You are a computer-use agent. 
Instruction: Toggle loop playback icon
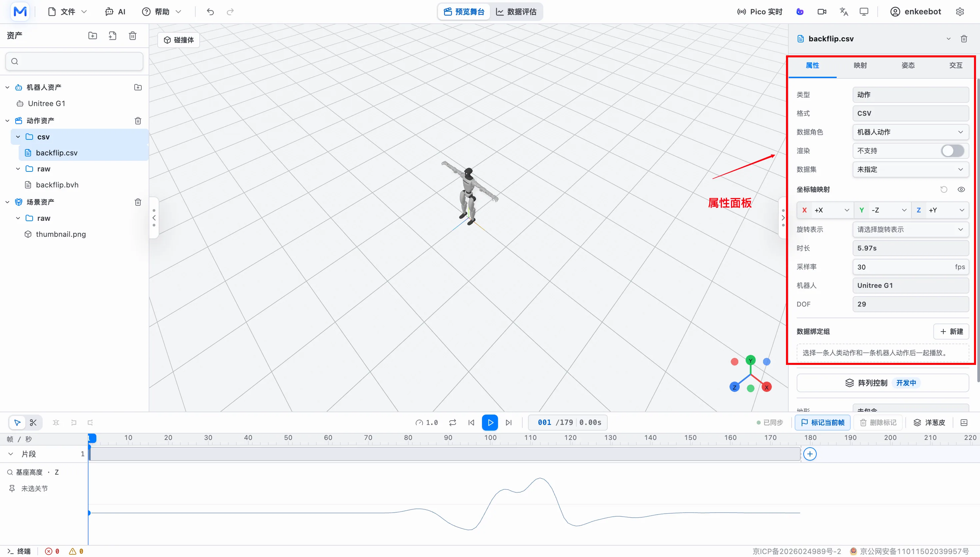pos(453,422)
